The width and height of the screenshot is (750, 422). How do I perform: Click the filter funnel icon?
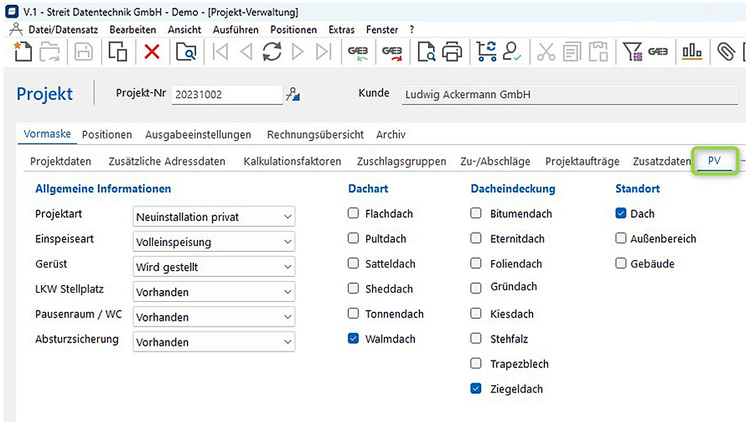(632, 52)
